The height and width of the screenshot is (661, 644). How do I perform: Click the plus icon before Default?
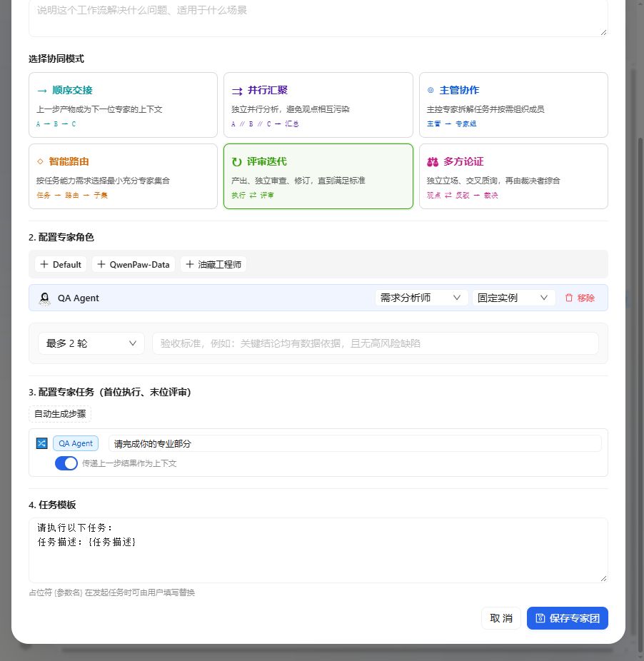click(44, 264)
